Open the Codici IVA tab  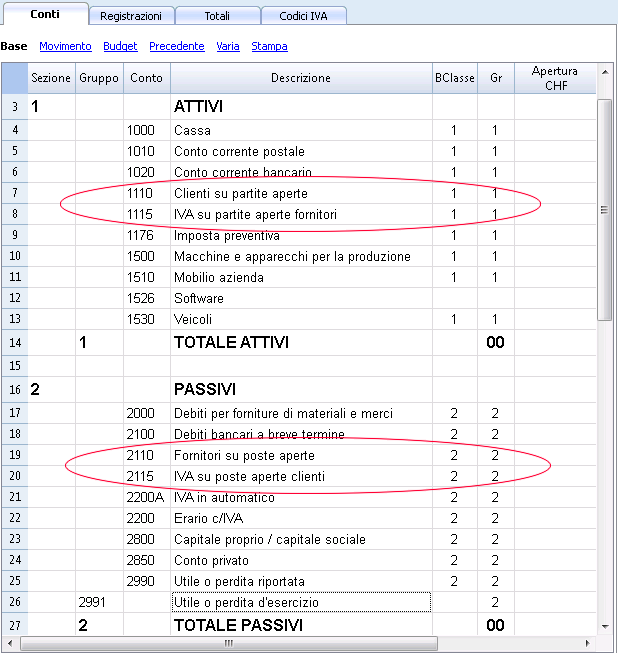pyautogui.click(x=303, y=16)
